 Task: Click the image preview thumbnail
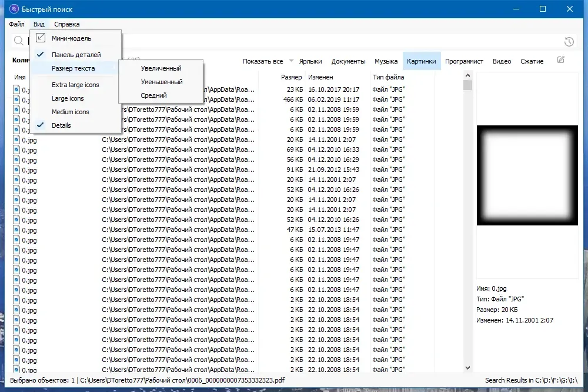pyautogui.click(x=527, y=175)
